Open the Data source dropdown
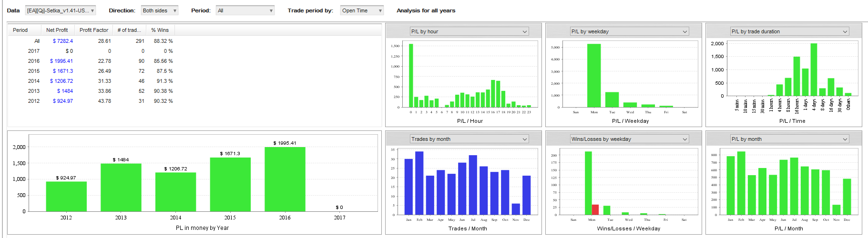Image resolution: width=868 pixels, height=238 pixels. pyautogui.click(x=60, y=10)
